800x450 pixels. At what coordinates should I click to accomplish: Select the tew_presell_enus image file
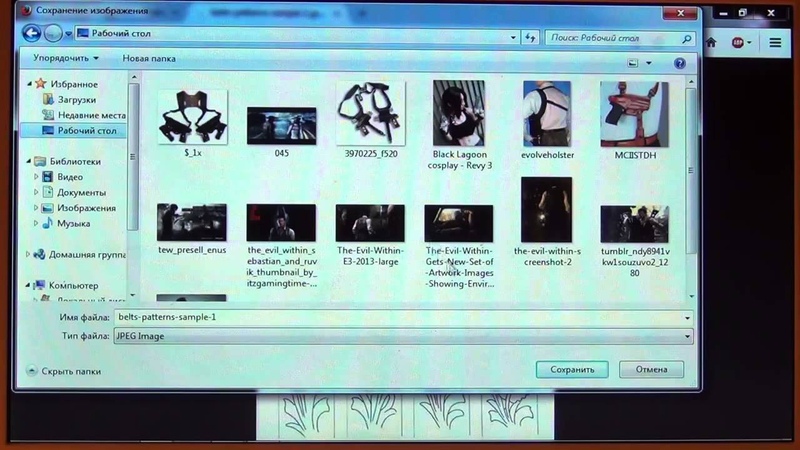[x=192, y=222]
